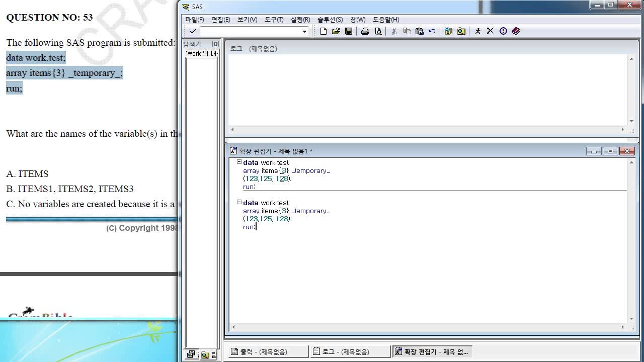Click the second "(123,125, 128);" line

click(267, 219)
